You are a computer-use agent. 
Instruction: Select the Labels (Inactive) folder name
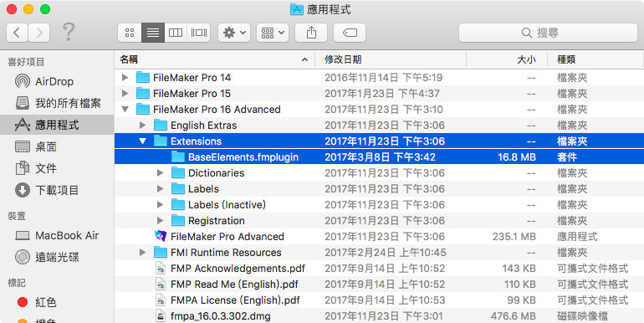[x=227, y=205]
